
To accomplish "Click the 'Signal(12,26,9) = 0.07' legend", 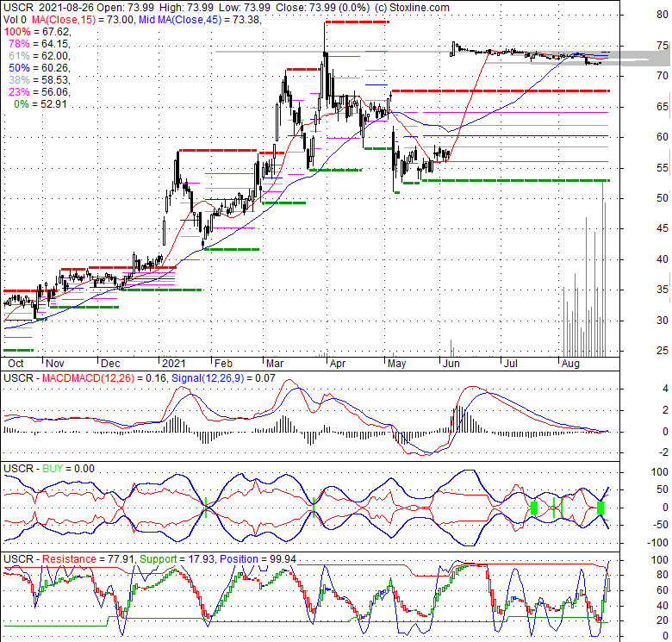I will pyautogui.click(x=223, y=378).
